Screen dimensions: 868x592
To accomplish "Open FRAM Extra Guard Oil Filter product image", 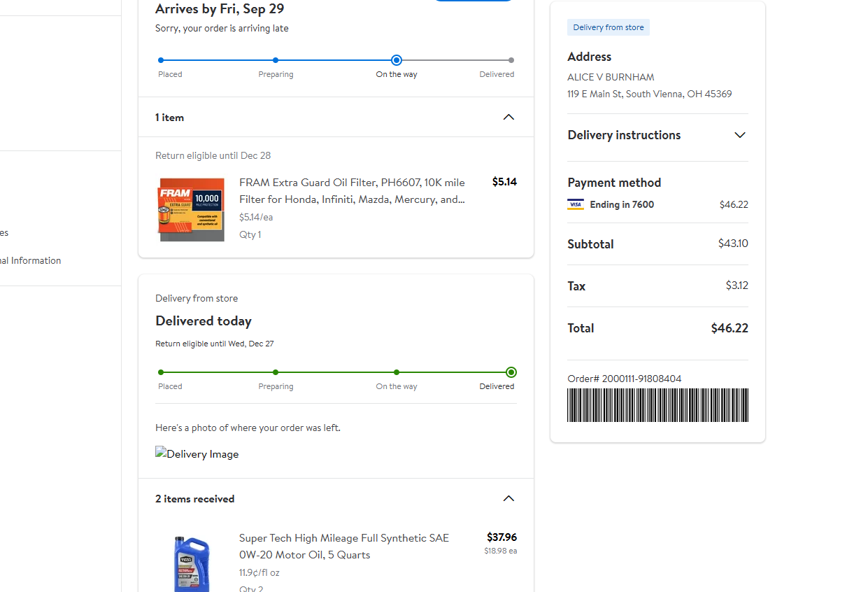I will pyautogui.click(x=192, y=209).
